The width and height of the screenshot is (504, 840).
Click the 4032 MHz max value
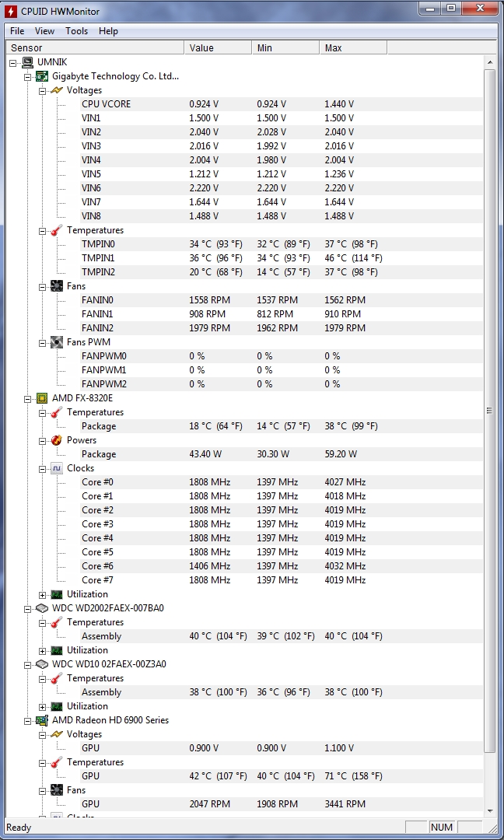click(345, 566)
